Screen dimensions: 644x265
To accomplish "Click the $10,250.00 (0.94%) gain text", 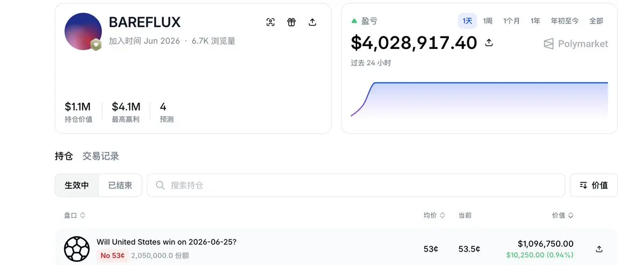I will pyautogui.click(x=540, y=255).
